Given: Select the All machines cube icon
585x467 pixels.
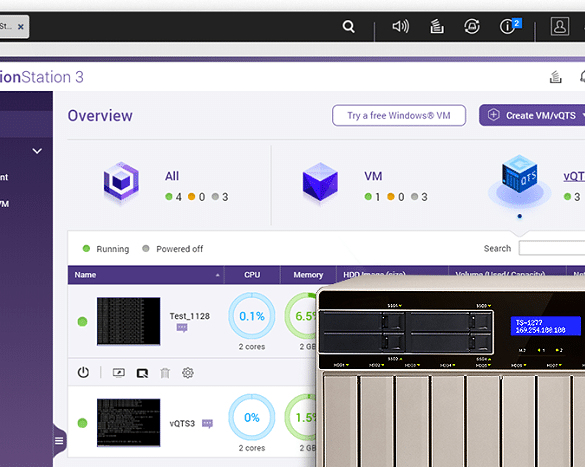Looking at the screenshot, I should click(121, 182).
